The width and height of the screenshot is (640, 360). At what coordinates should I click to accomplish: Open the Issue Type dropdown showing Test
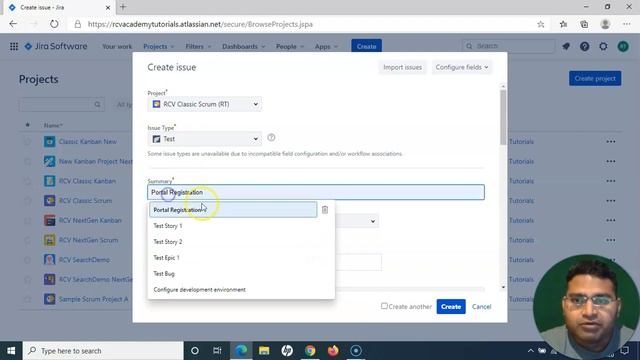[204, 139]
